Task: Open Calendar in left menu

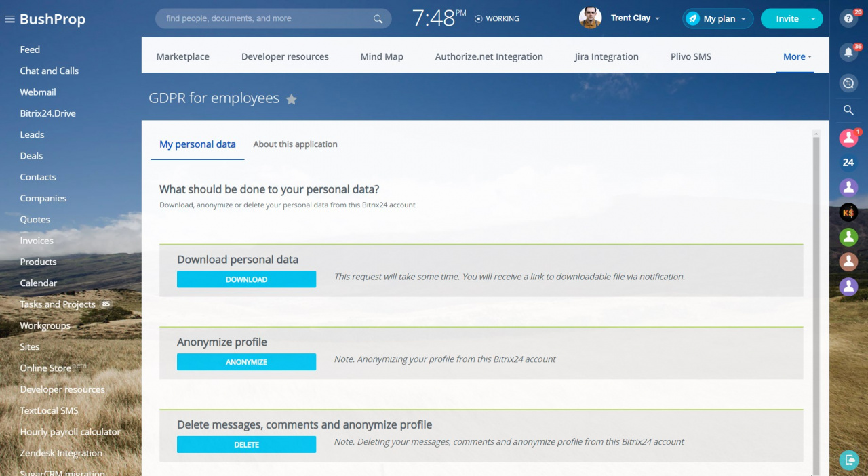Action: (x=39, y=283)
